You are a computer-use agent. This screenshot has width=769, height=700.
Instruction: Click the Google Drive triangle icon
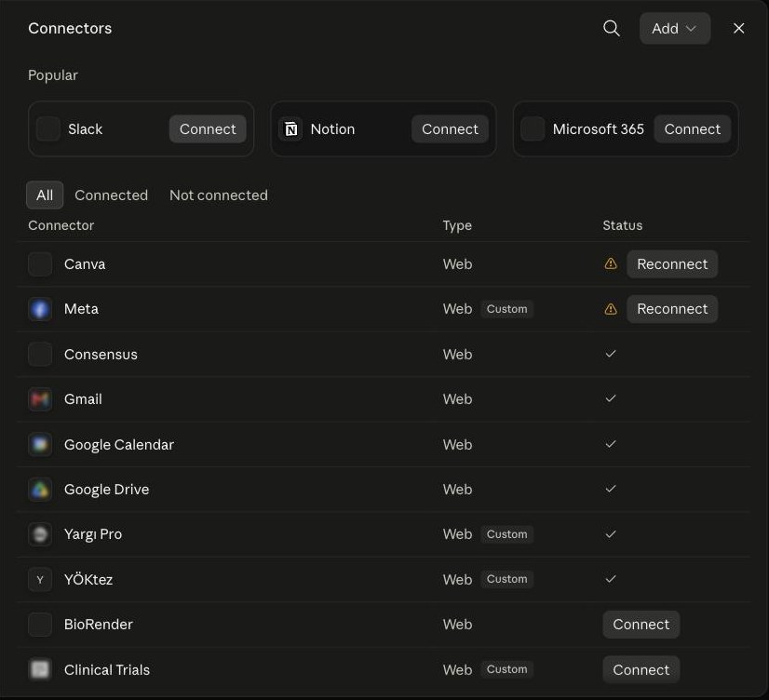[x=40, y=490]
